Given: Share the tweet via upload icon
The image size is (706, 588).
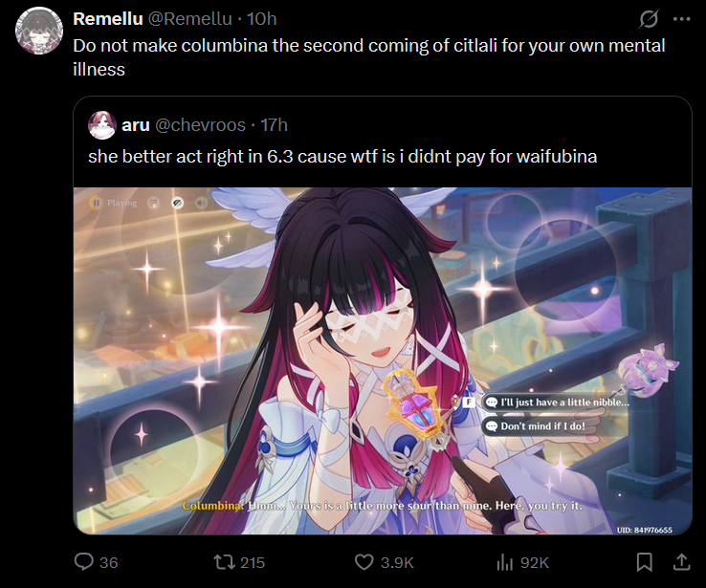Looking at the screenshot, I should (x=682, y=562).
